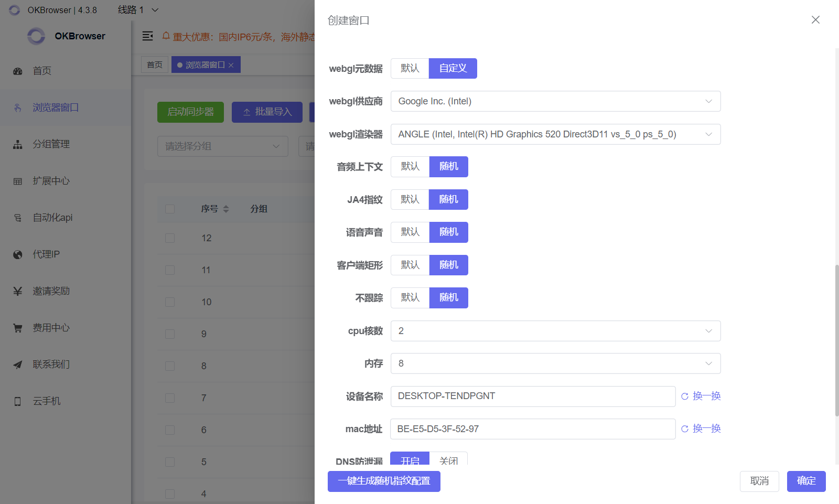Click the 自动化api sidebar icon
Viewport: 839px width, 504px height.
[17, 218]
